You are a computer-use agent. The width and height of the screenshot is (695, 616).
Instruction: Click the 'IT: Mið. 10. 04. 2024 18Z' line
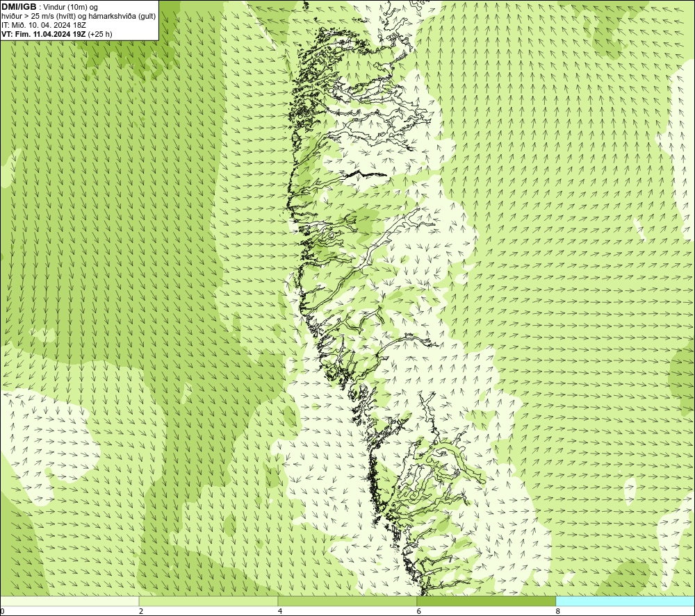pos(43,25)
